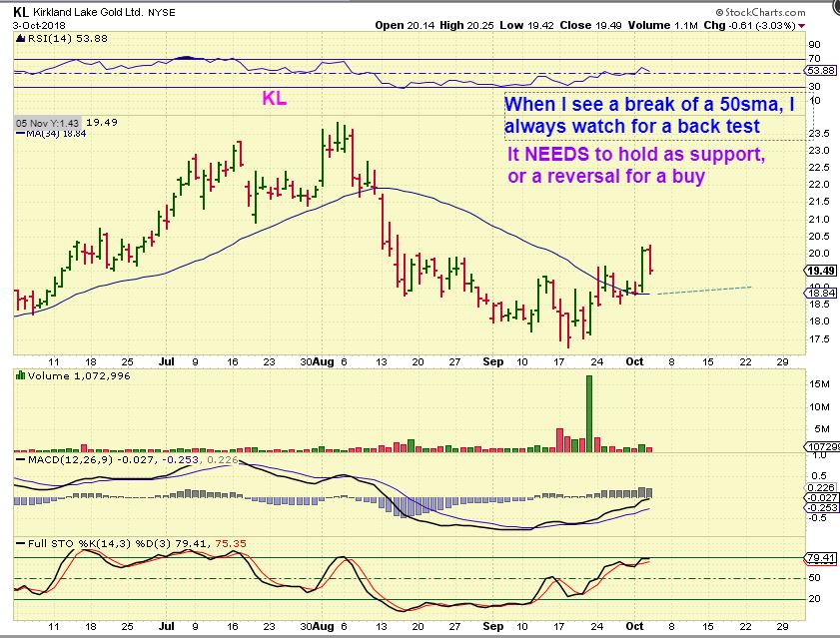The width and height of the screenshot is (840, 638).
Task: Click the 79.41 stochastic value tag
Action: pyautogui.click(x=821, y=558)
